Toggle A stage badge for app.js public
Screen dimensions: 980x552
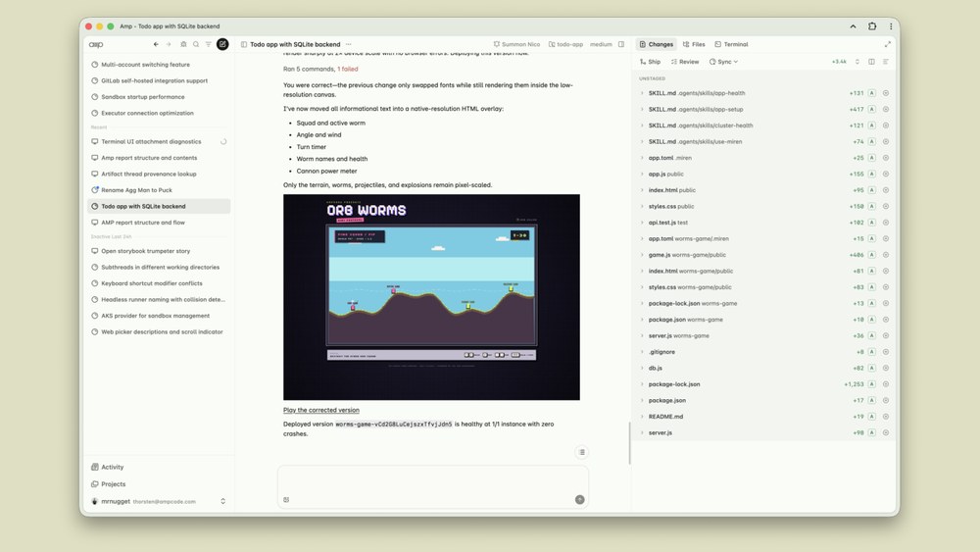pos(871,174)
